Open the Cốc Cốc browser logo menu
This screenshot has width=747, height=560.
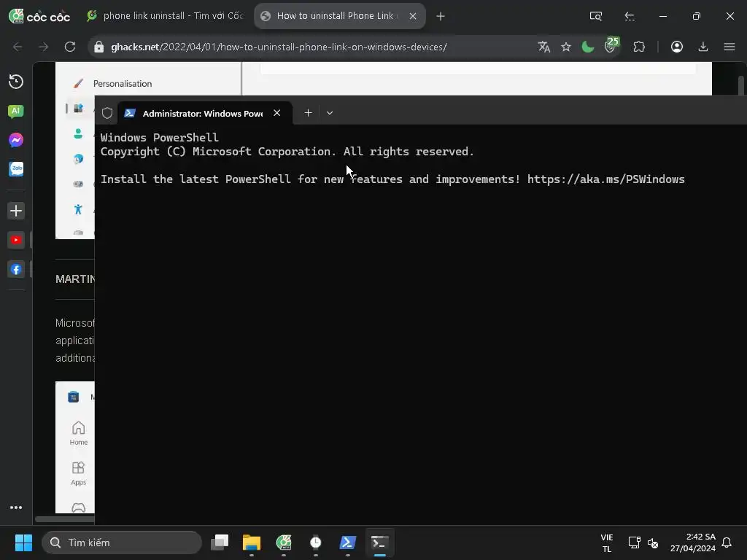39,16
